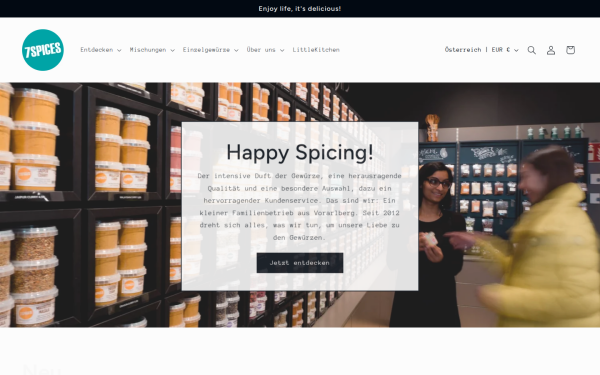600x375 pixels.
Task: Open the search magnifier icon
Action: click(x=532, y=50)
